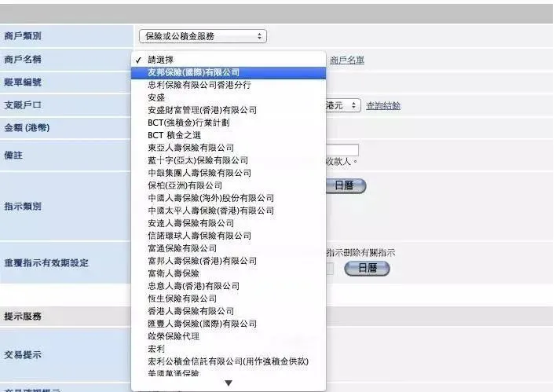Pick BCT 積金之選 from the list

pos(229,135)
